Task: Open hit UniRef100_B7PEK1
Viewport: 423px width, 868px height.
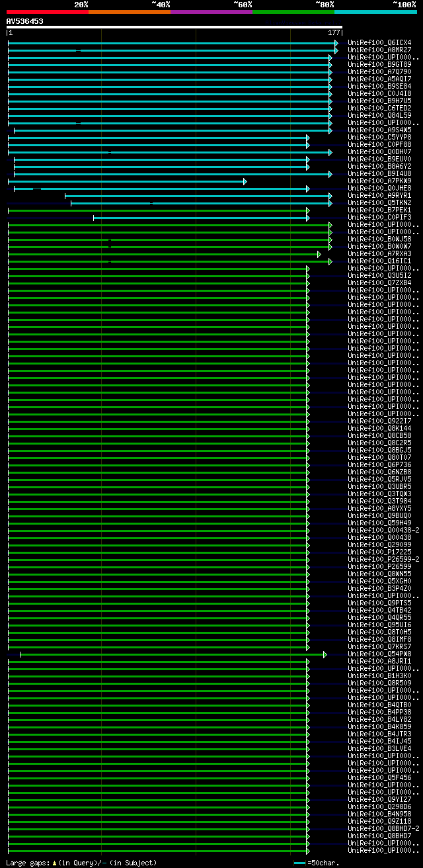Action: click(x=379, y=210)
